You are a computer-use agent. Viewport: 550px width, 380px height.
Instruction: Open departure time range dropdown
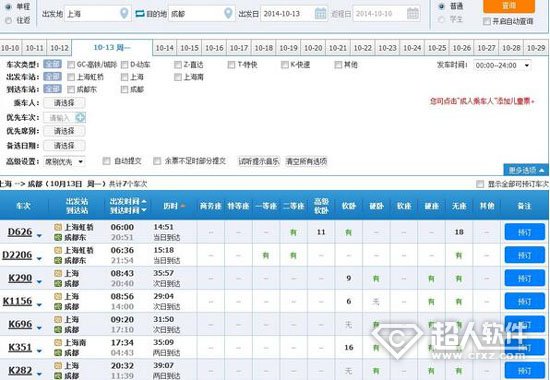(502, 65)
